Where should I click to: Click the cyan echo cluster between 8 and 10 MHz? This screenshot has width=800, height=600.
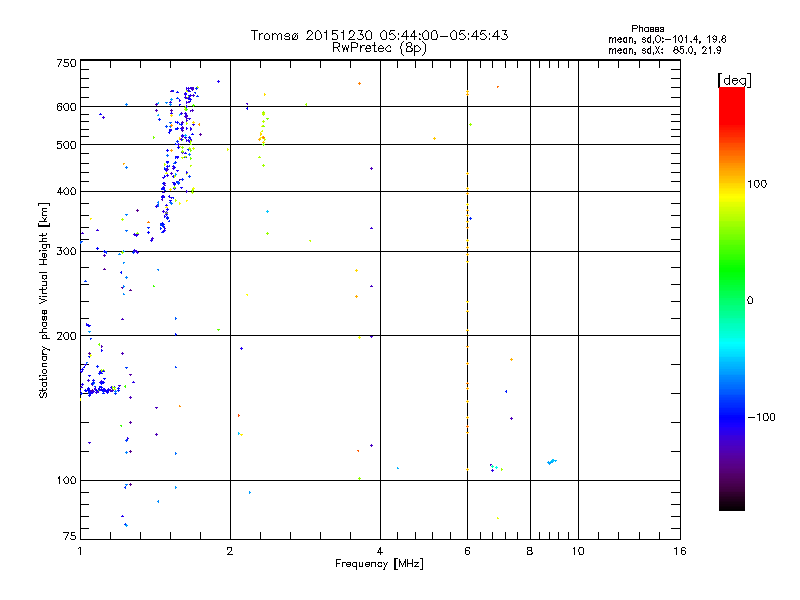[552, 462]
